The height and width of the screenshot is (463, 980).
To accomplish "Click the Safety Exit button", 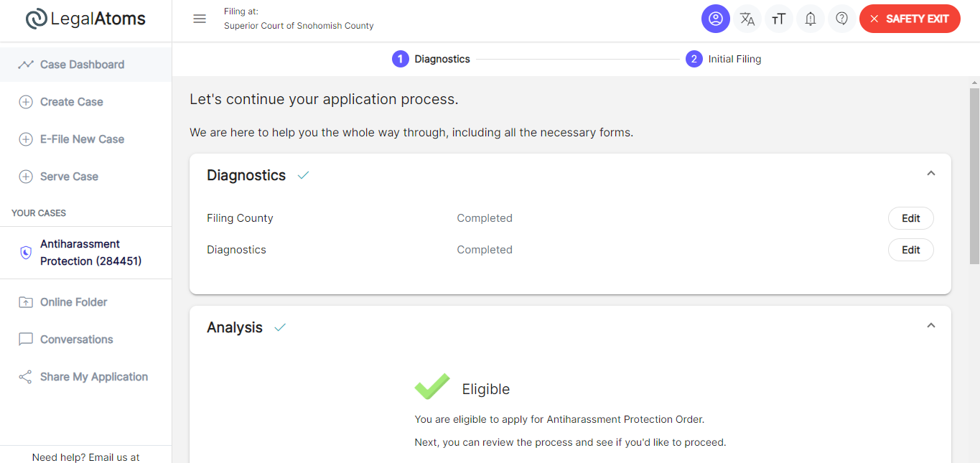I will [910, 19].
